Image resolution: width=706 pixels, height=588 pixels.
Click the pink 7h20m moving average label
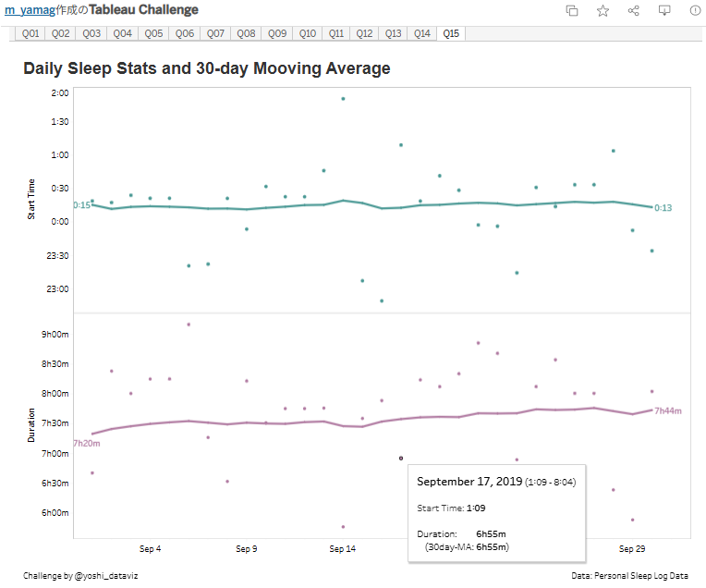click(x=87, y=444)
